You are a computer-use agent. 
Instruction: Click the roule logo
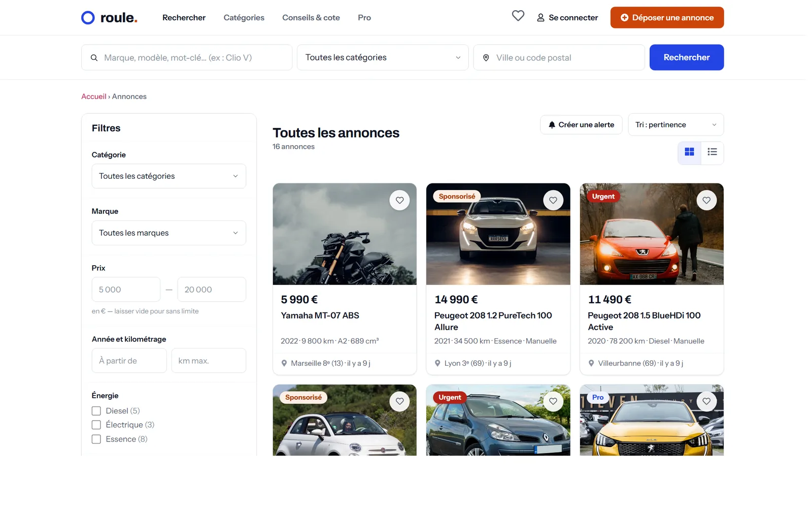pos(109,18)
